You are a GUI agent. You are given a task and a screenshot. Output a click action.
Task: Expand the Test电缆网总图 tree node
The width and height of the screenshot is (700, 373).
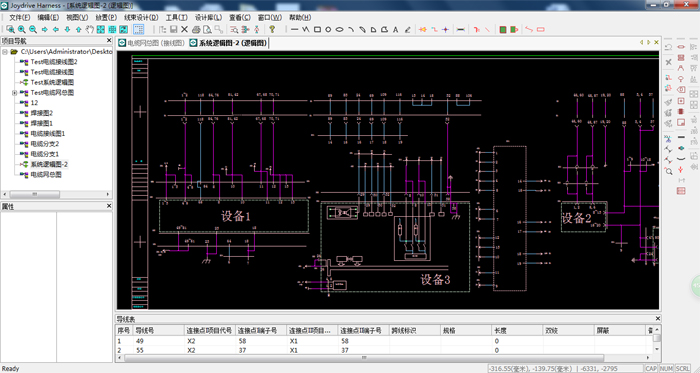tap(15, 93)
